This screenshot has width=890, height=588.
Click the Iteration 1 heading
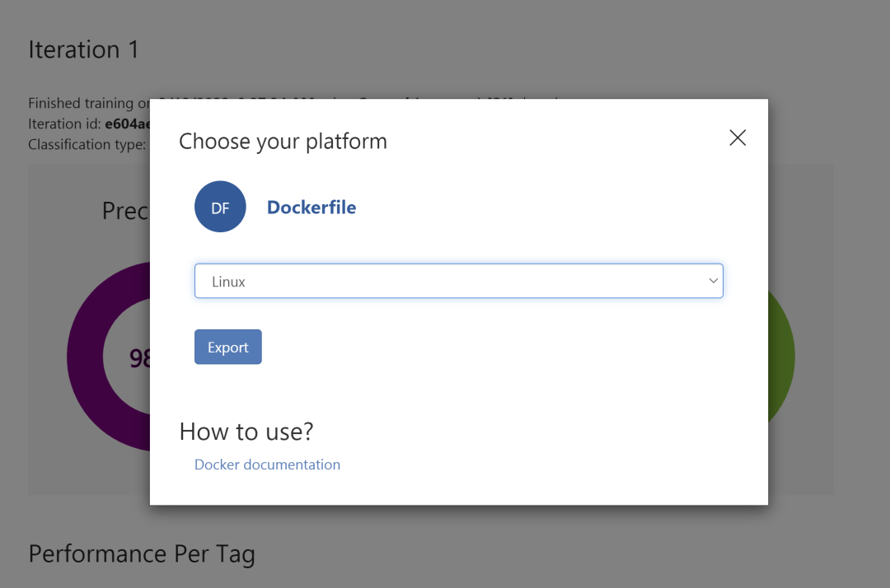[x=83, y=50]
